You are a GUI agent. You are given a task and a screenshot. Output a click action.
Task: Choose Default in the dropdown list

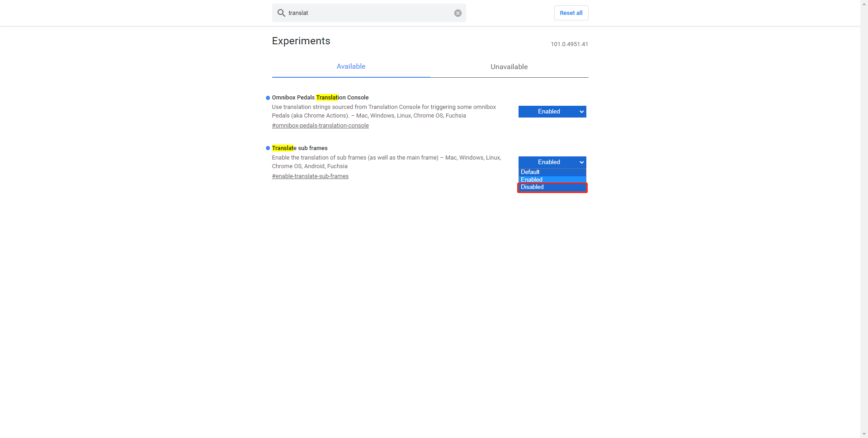click(552, 172)
